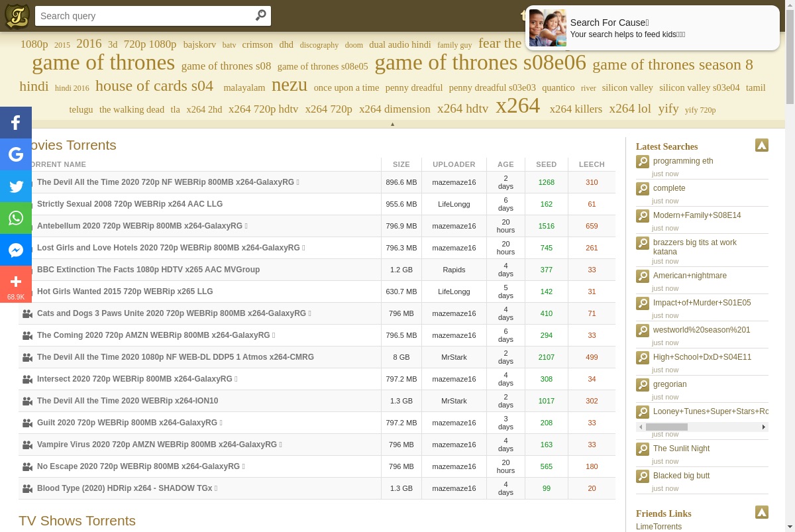Click the '2107' seed count cell
Viewport: 795px width, 532px height.
coord(547,357)
